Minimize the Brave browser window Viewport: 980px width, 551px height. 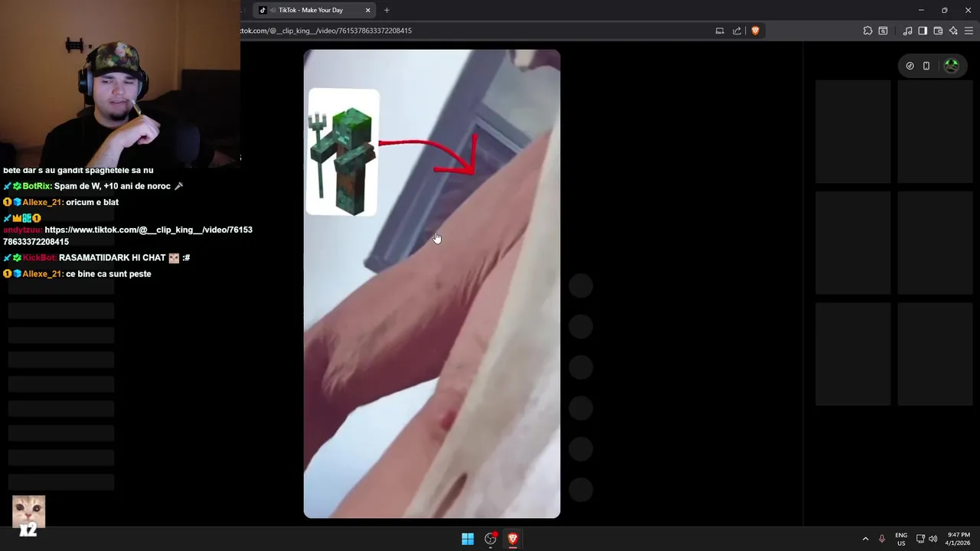click(921, 10)
